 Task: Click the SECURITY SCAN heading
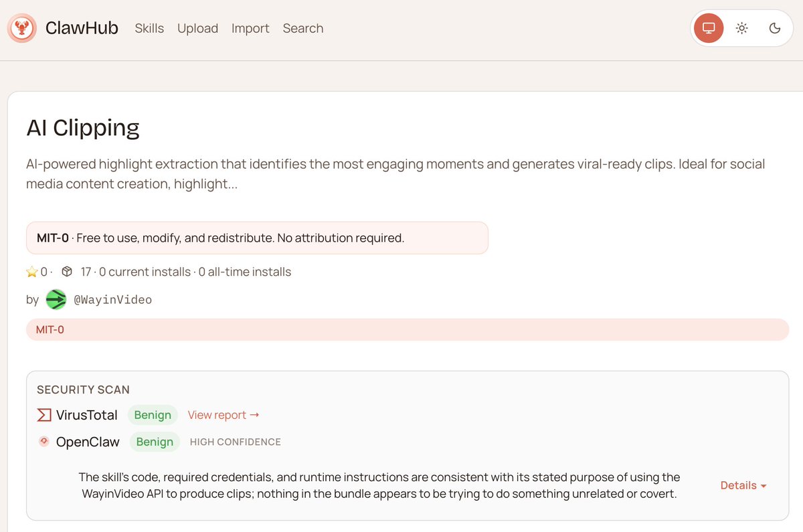pos(83,389)
